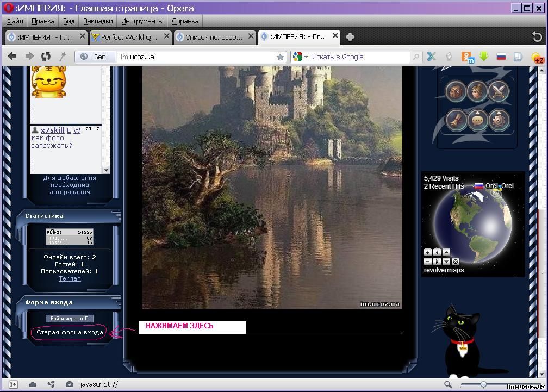Open the Закладки menu
Screen dimensions: 548x392
tap(98, 21)
